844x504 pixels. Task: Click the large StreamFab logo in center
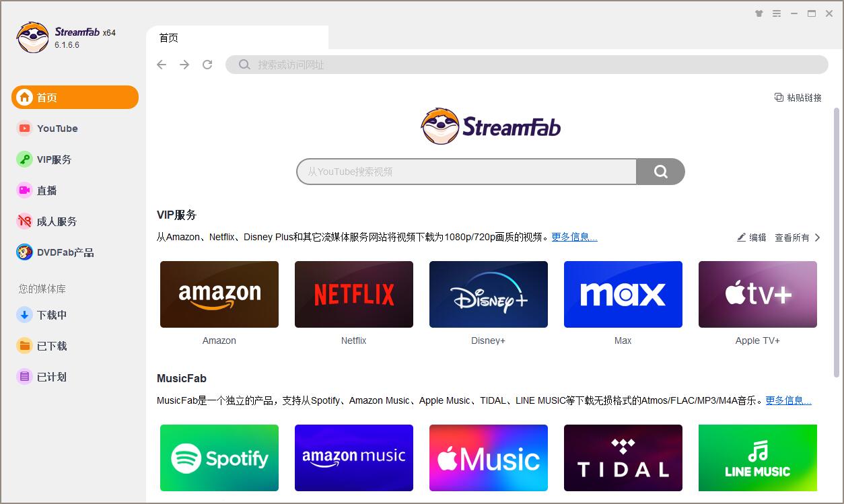(x=491, y=126)
